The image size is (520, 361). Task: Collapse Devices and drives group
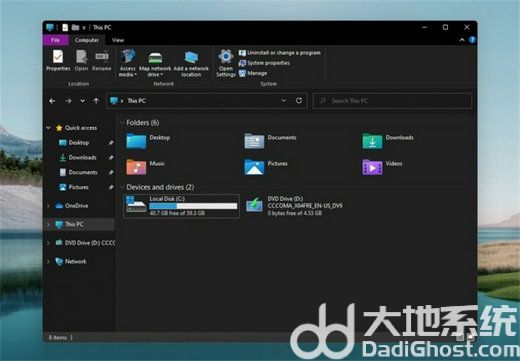point(122,187)
